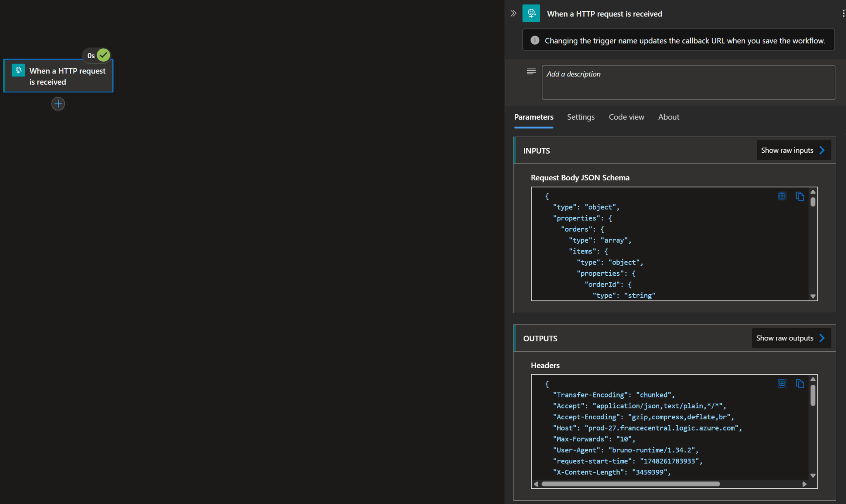Collapse the panel using the double chevron
846x504 pixels.
coord(513,13)
